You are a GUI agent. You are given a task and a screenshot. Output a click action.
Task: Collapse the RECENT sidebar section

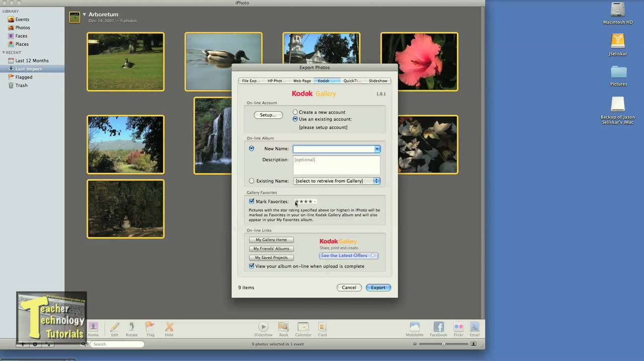[4, 52]
